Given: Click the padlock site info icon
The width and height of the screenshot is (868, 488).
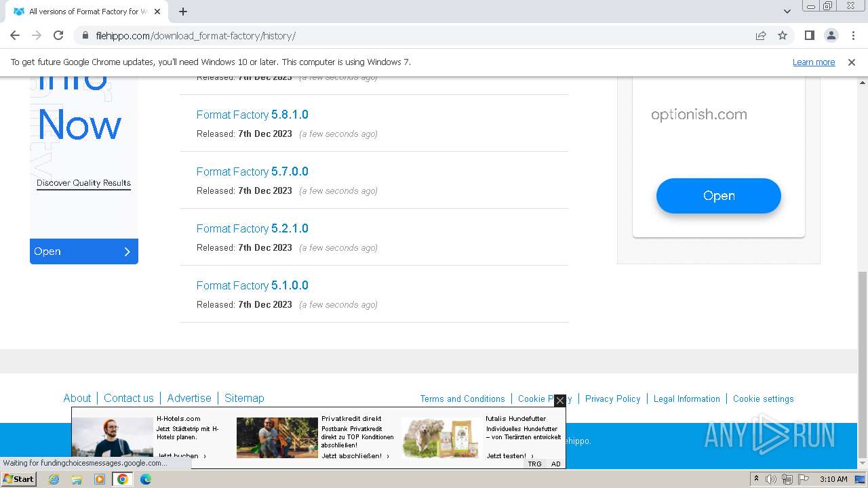Looking at the screenshot, I should point(85,36).
